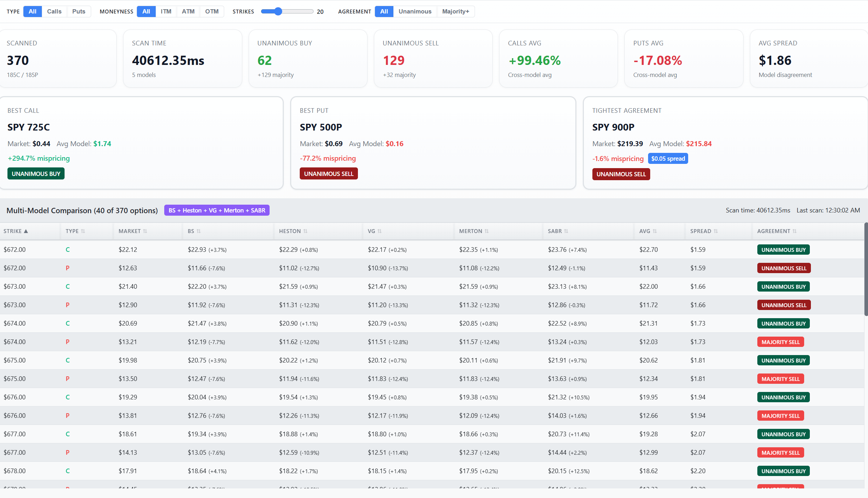The width and height of the screenshot is (868, 498).
Task: Click the UNANIMOUS SELL badge on the Best Put card
Action: point(328,174)
